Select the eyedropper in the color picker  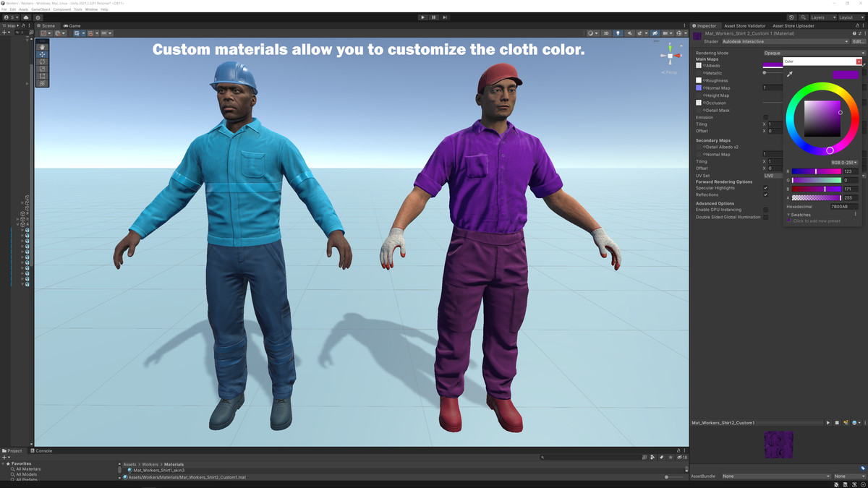pos(789,74)
